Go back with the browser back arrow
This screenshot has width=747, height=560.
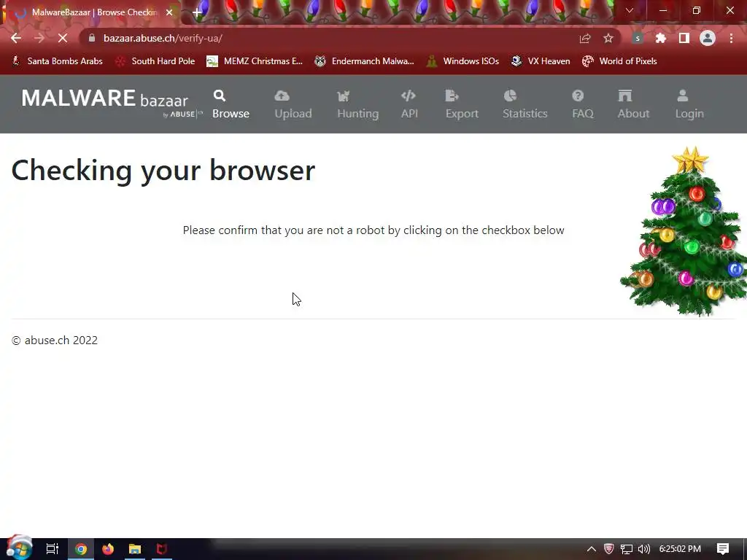16,38
